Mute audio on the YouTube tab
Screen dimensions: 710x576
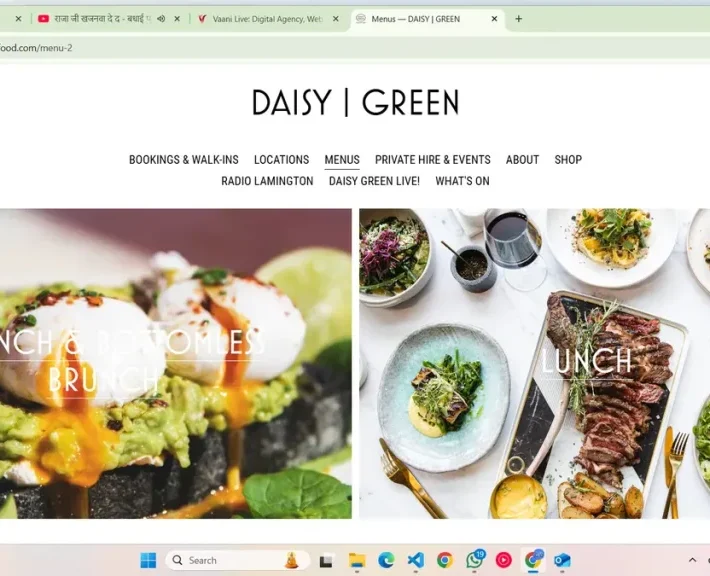click(x=161, y=19)
